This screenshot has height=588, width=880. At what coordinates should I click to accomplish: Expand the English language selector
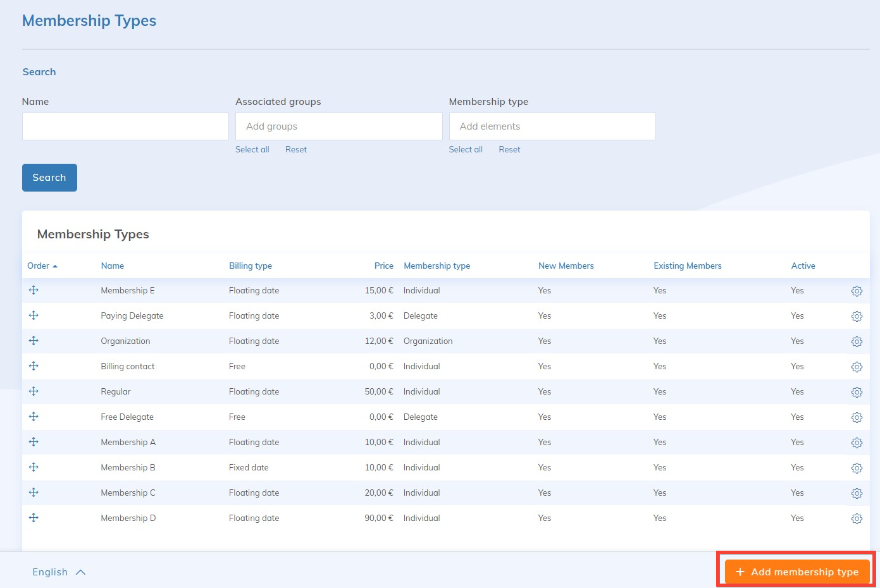pyautogui.click(x=58, y=572)
